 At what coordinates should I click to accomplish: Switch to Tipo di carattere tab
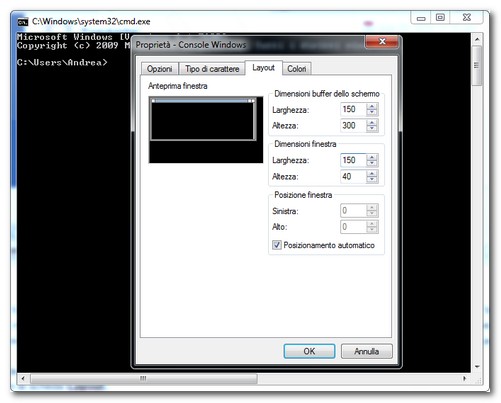pos(212,69)
